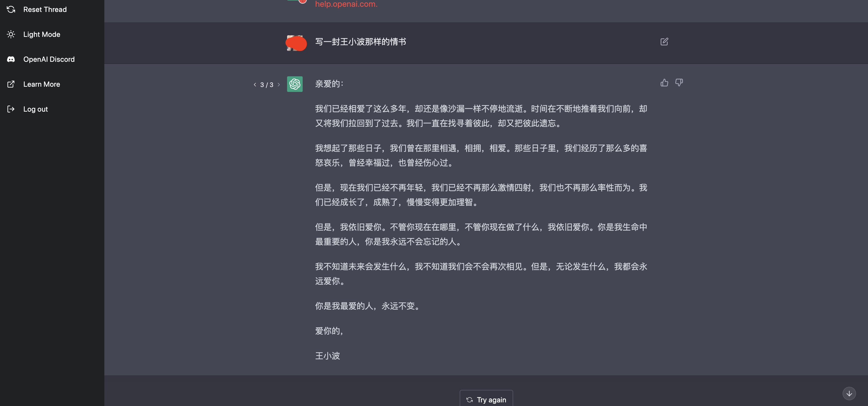Click the ChatGPT green avatar logo
The image size is (868, 406).
tap(295, 84)
